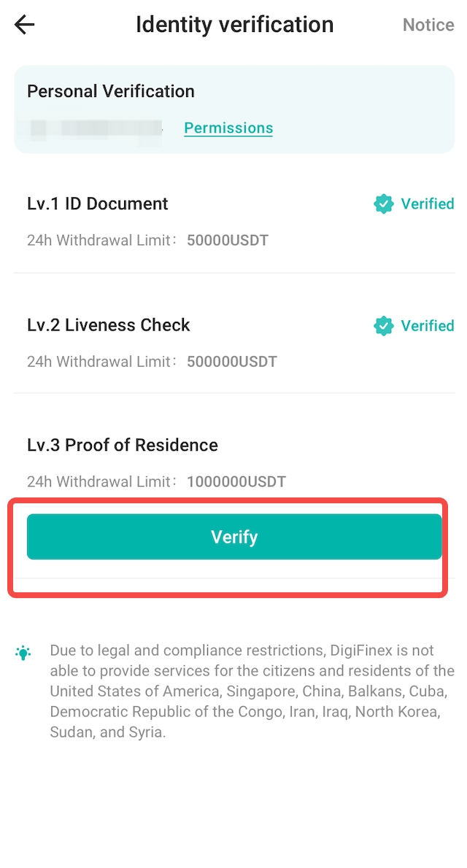Select the Lv.1 ID Document heading
The height and width of the screenshot is (868, 467).
coord(98,204)
